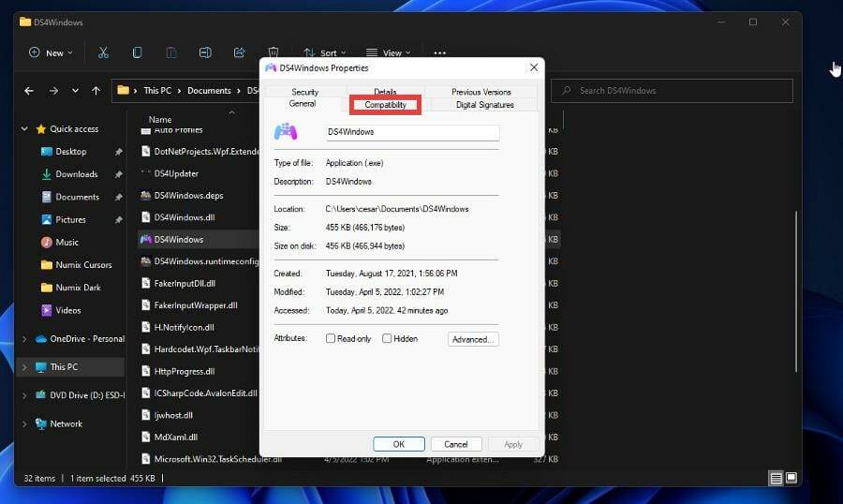Image resolution: width=843 pixels, height=504 pixels.
Task: Navigate back with the Back arrow
Action: (x=29, y=91)
